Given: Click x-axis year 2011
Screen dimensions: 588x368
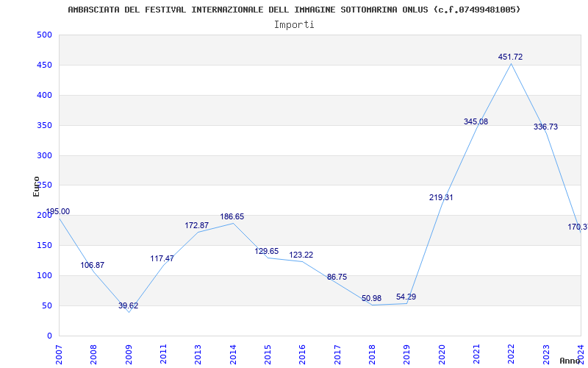Looking at the screenshot, I should coord(163,355).
